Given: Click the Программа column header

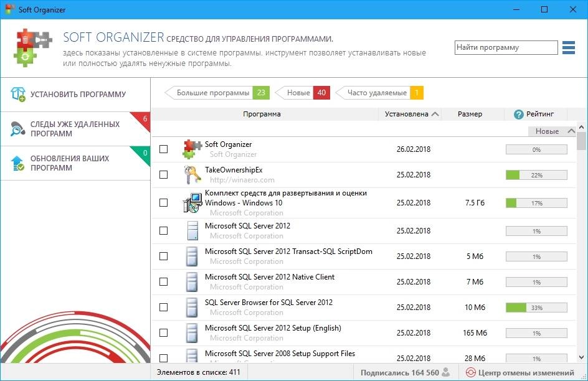Looking at the screenshot, I should pyautogui.click(x=265, y=115).
